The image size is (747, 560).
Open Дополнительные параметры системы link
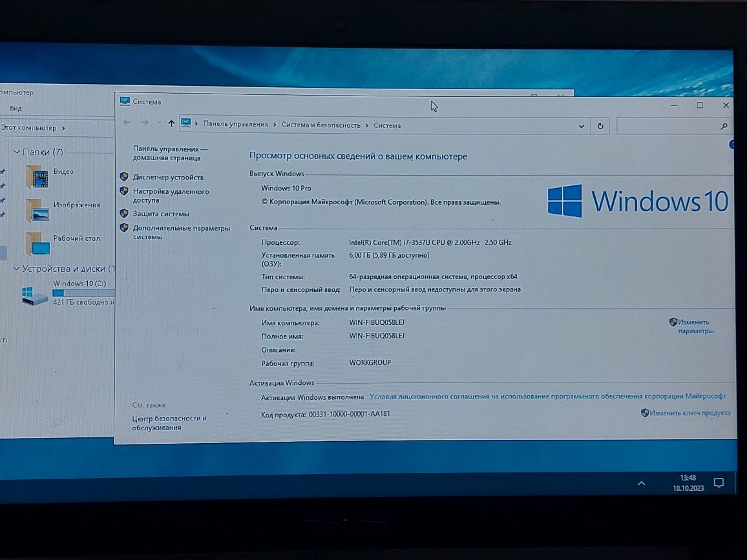181,233
